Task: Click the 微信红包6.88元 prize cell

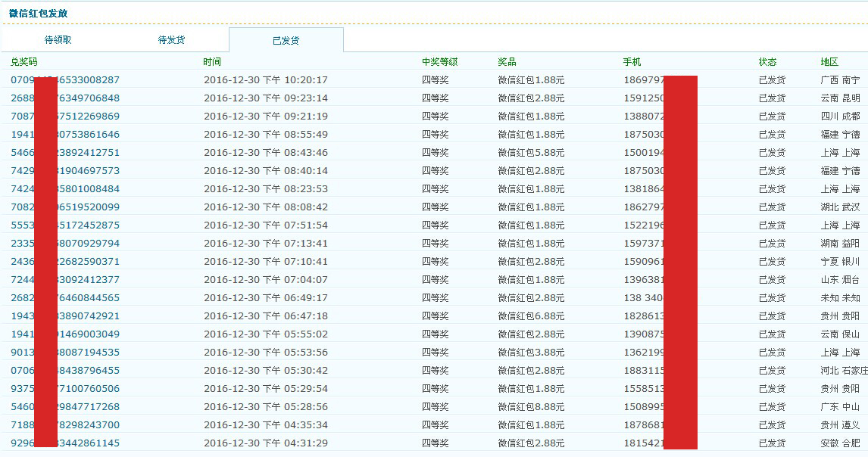Action: [532, 316]
